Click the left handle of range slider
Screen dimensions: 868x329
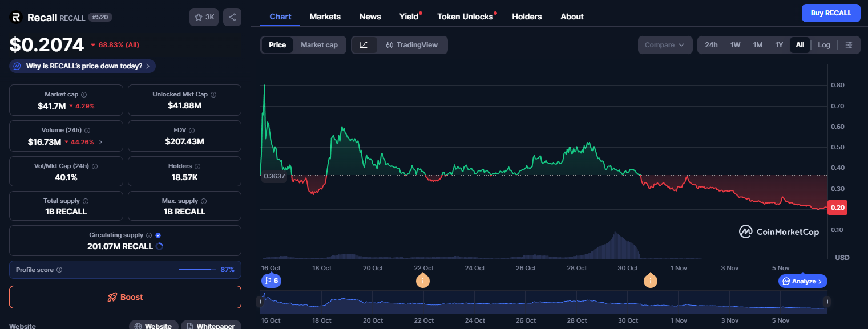click(x=260, y=302)
